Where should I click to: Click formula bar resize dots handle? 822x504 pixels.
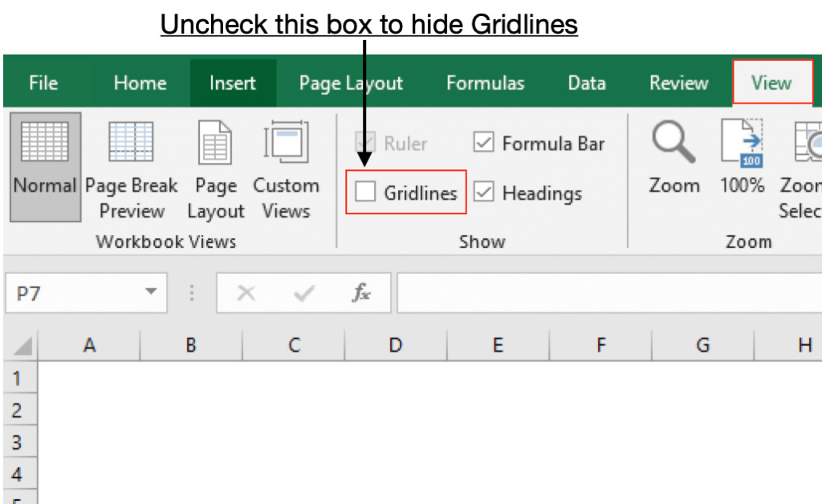pos(192,293)
